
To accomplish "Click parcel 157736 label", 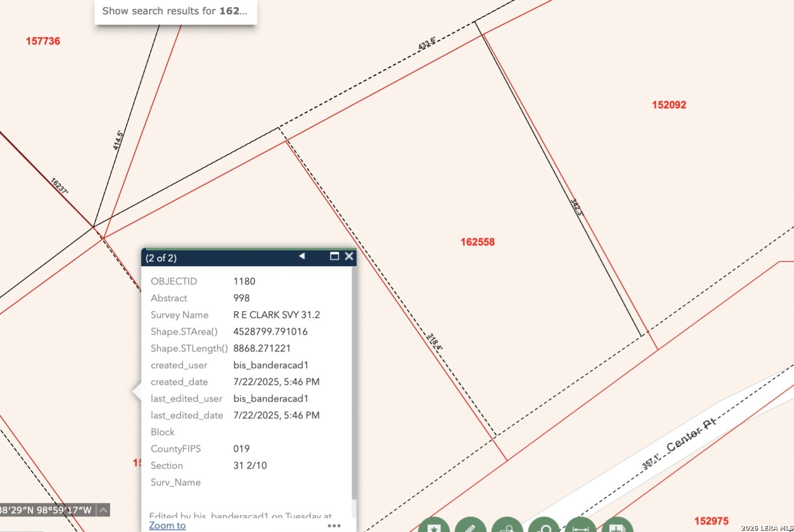I will [x=43, y=41].
